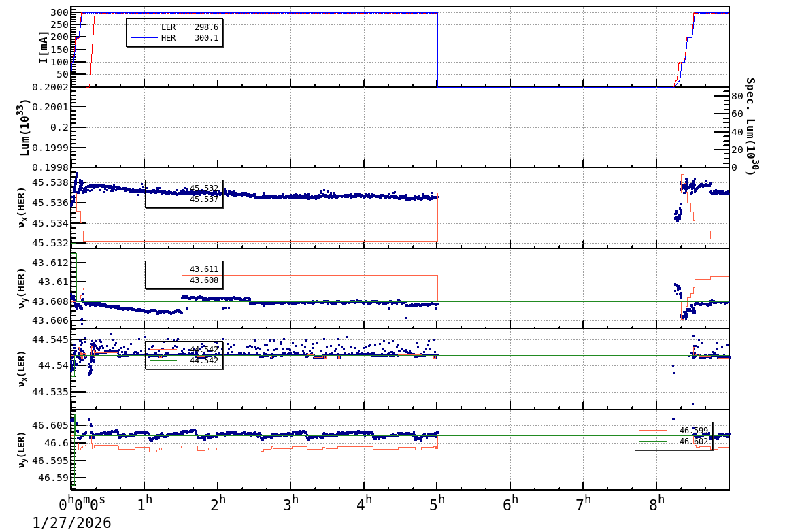Click the I[mA] vertical axis label
This screenshot has width=785, height=532.
tap(42, 46)
